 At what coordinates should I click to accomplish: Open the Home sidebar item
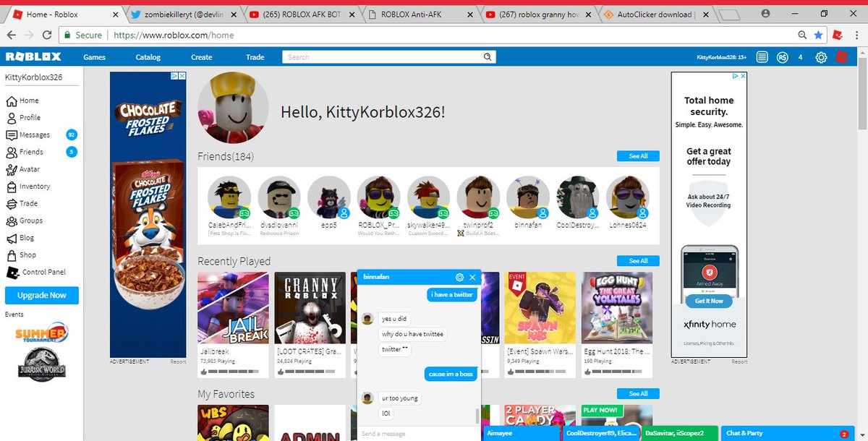click(x=22, y=100)
